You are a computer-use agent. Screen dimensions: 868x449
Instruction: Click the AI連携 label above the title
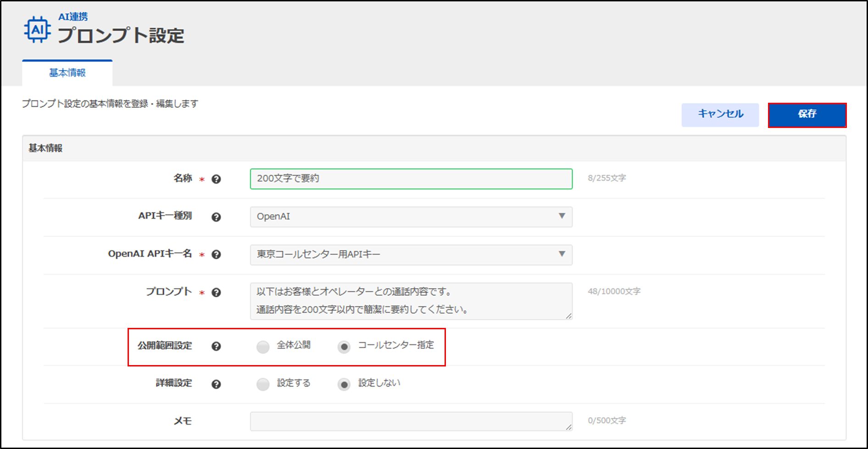[x=73, y=17]
